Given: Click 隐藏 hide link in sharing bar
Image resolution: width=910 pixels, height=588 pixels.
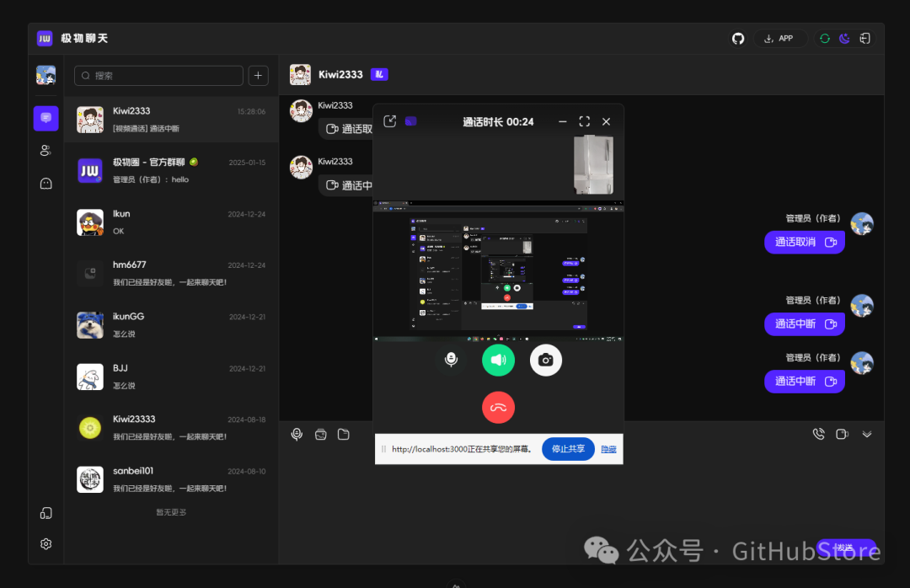Looking at the screenshot, I should (x=609, y=449).
